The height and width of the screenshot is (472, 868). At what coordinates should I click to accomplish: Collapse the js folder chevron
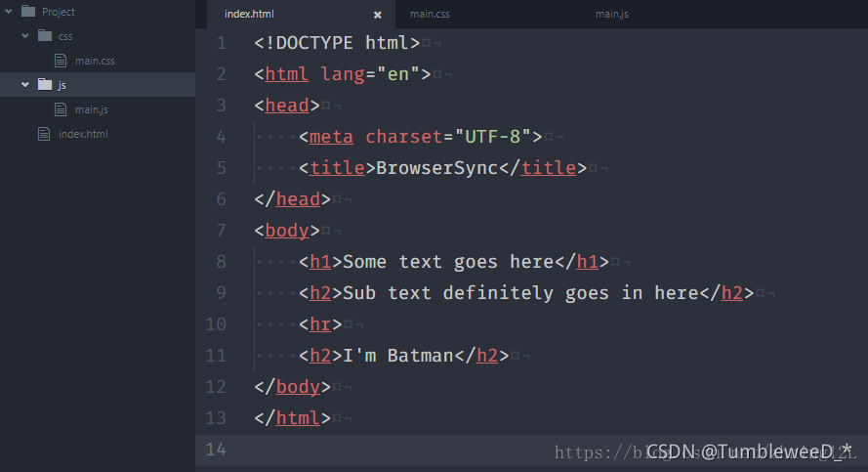(25, 85)
